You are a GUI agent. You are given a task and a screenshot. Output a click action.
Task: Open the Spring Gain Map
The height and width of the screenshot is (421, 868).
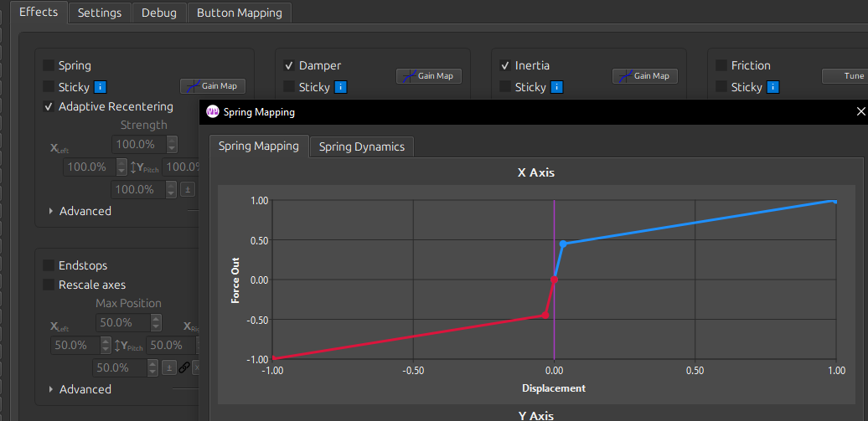pyautogui.click(x=213, y=86)
